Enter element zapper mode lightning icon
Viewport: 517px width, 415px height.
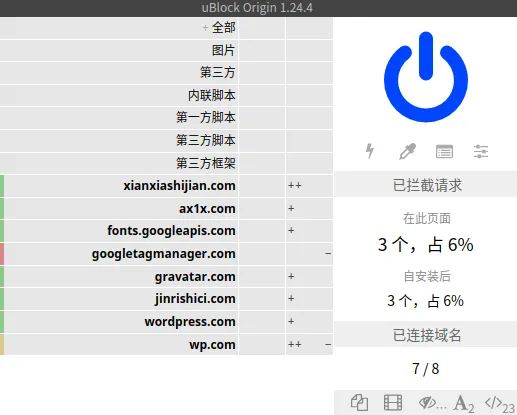[370, 151]
